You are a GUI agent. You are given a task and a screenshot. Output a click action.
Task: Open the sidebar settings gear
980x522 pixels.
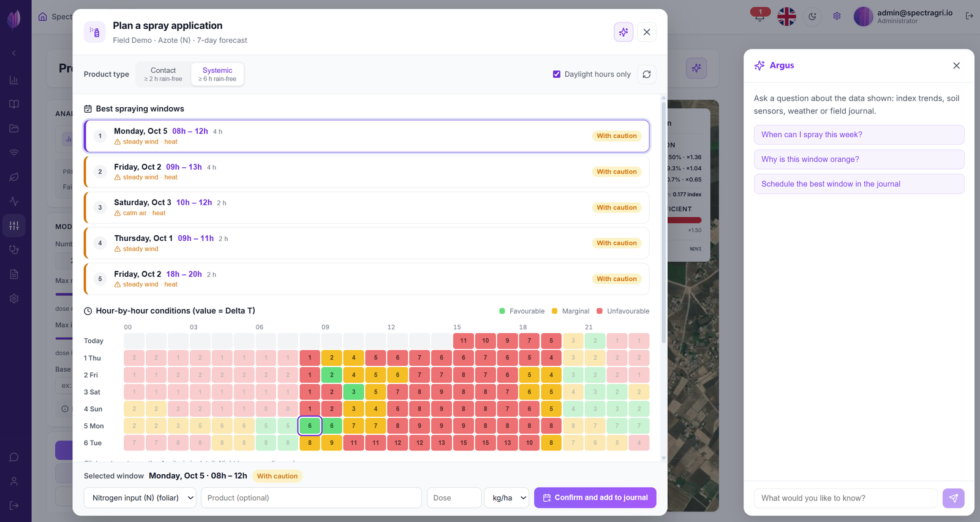(x=14, y=298)
